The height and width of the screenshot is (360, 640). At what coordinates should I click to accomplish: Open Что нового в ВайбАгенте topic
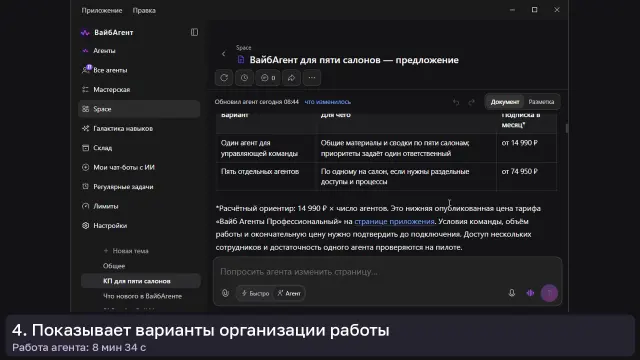(x=142, y=296)
